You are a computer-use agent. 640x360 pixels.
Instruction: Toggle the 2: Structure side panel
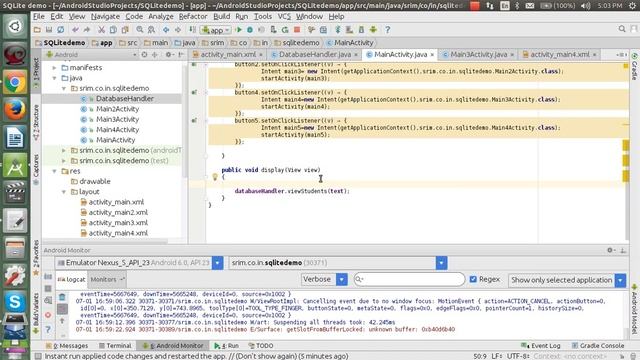(36, 123)
